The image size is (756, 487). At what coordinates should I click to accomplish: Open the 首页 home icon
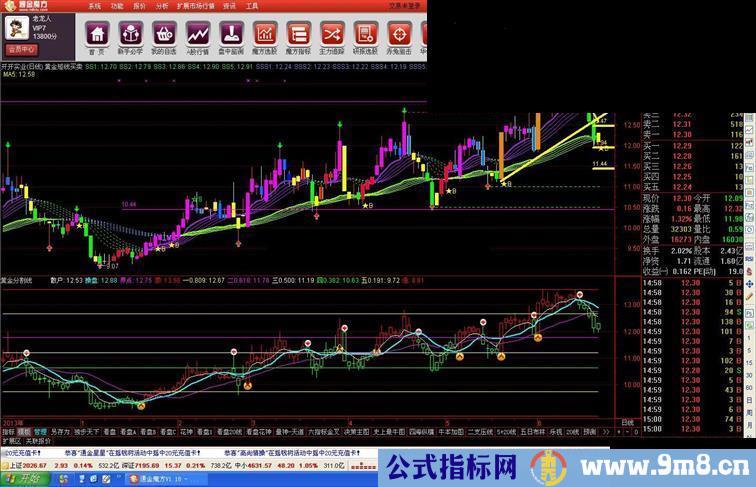[97, 37]
